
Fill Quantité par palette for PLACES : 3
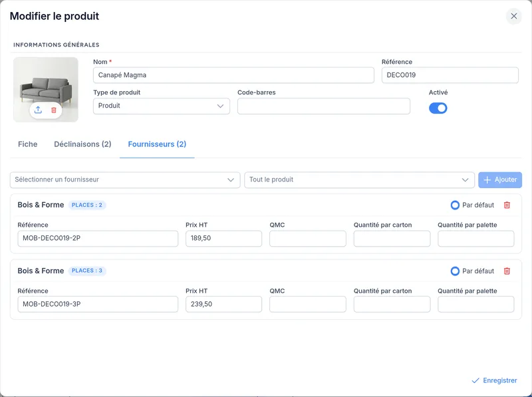point(475,305)
